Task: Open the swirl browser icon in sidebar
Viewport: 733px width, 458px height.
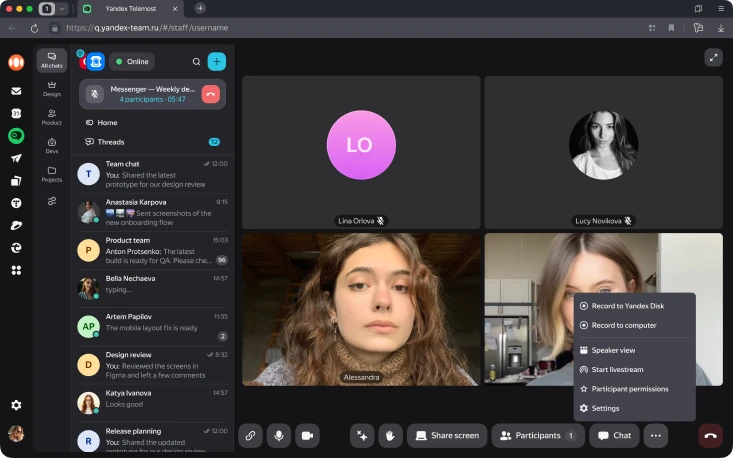Action: (16, 248)
